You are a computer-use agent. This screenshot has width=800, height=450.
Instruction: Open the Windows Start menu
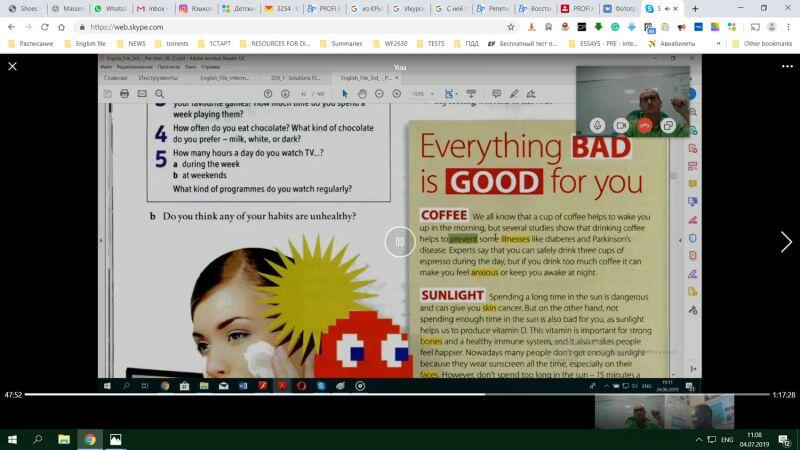[12, 439]
